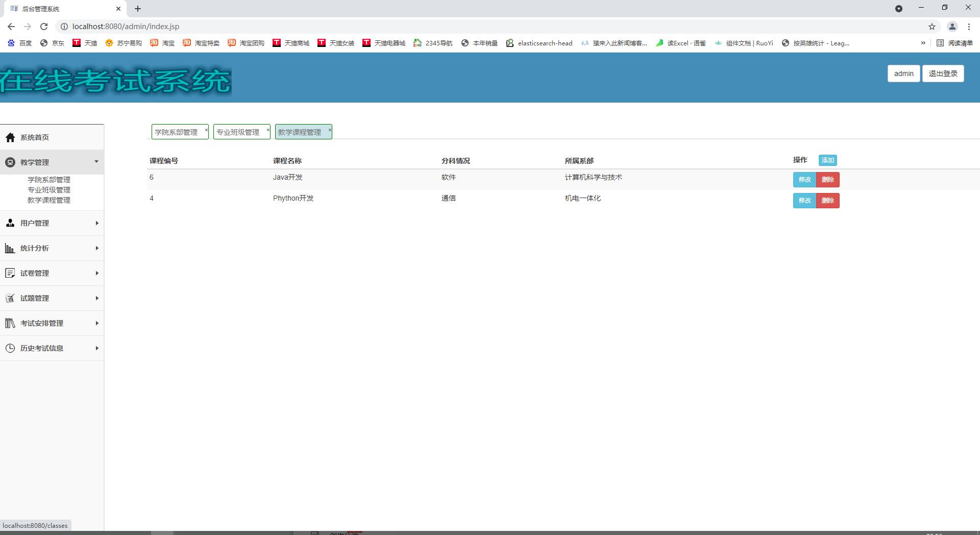This screenshot has width=980, height=535.
Task: Click the 计算机科学与技术 department cell
Action: point(593,177)
